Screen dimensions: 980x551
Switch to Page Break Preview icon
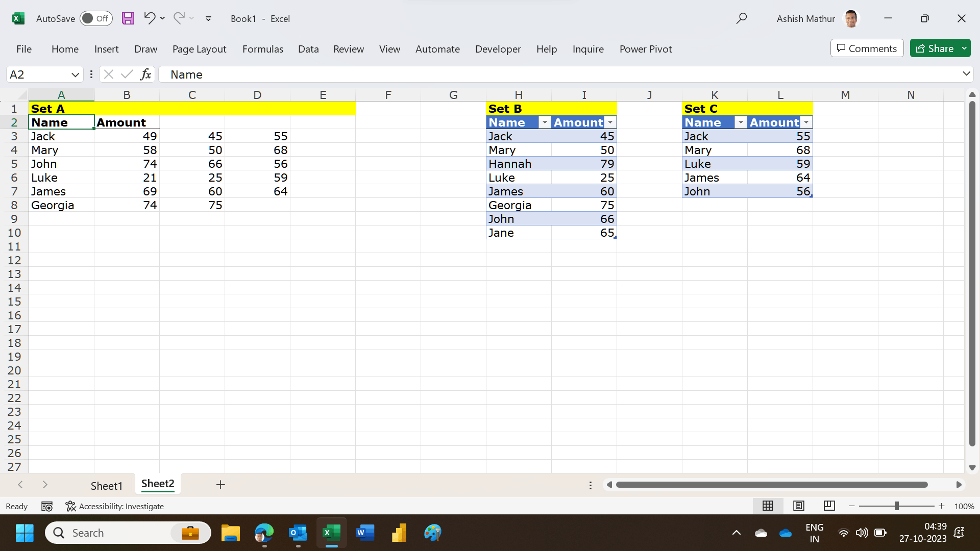pyautogui.click(x=829, y=506)
